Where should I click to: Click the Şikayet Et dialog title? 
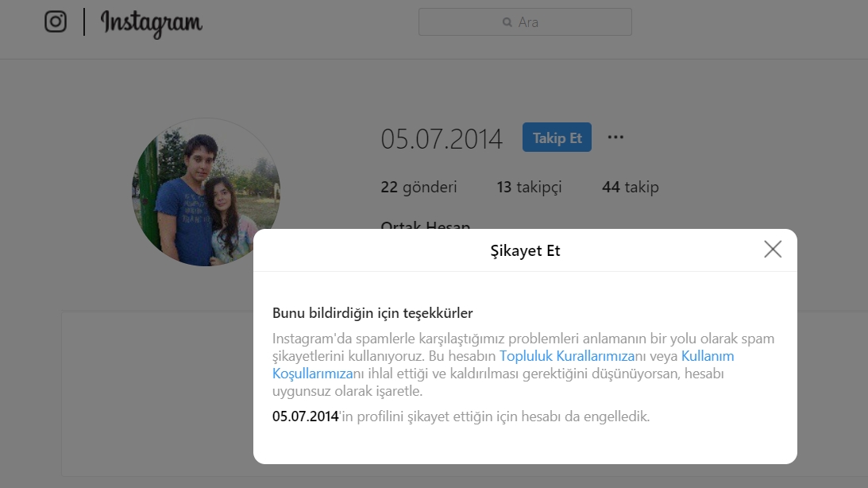point(526,251)
